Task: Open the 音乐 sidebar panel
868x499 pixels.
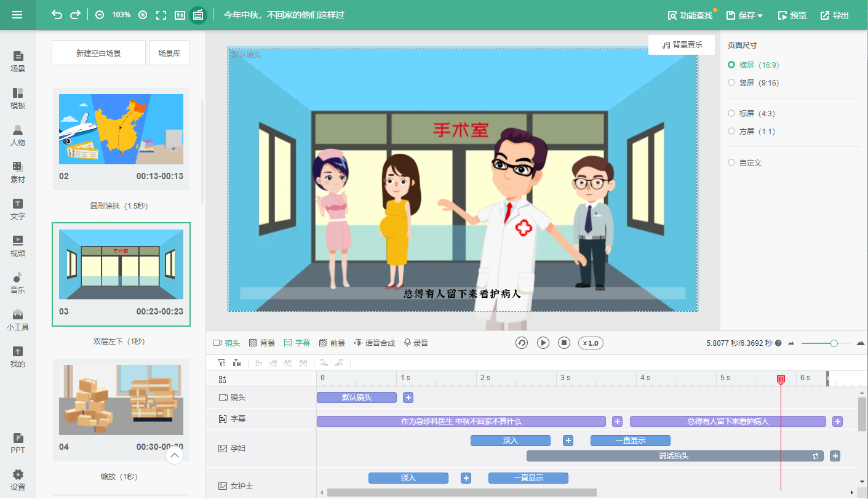Action: 18,283
